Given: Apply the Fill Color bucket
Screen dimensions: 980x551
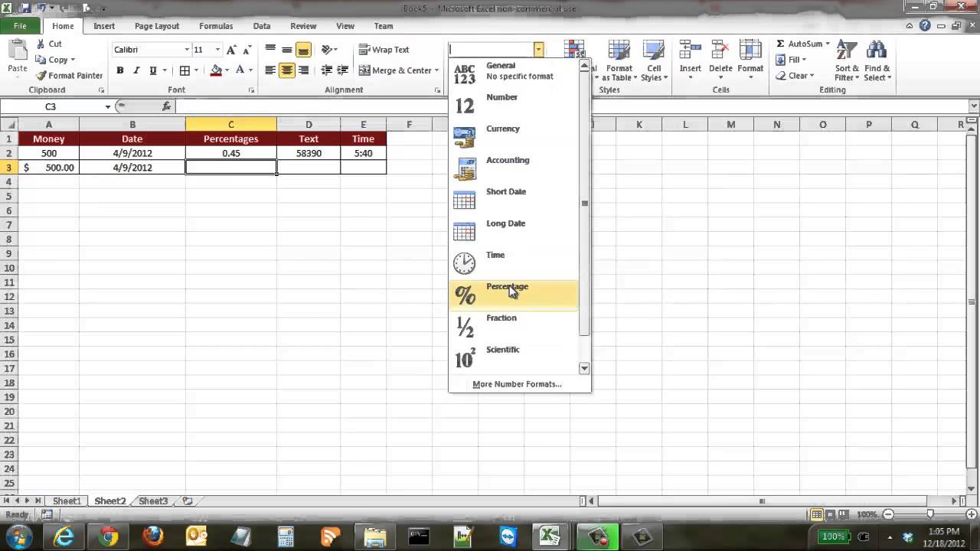Looking at the screenshot, I should [216, 70].
